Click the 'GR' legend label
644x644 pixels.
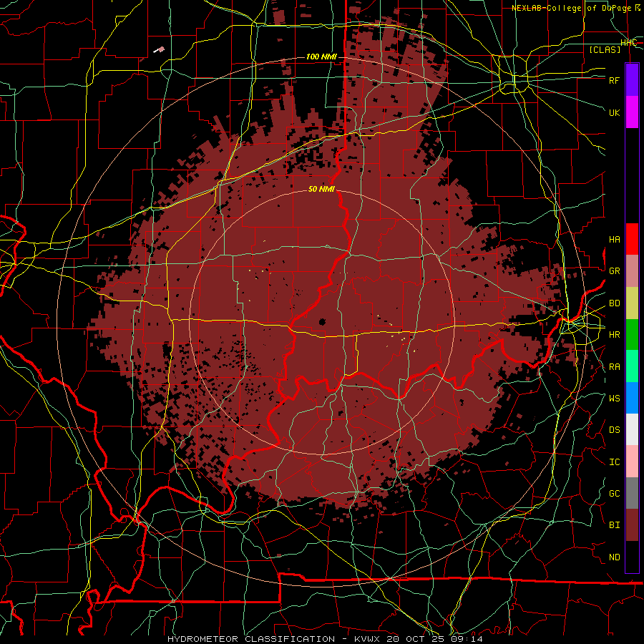(614, 271)
